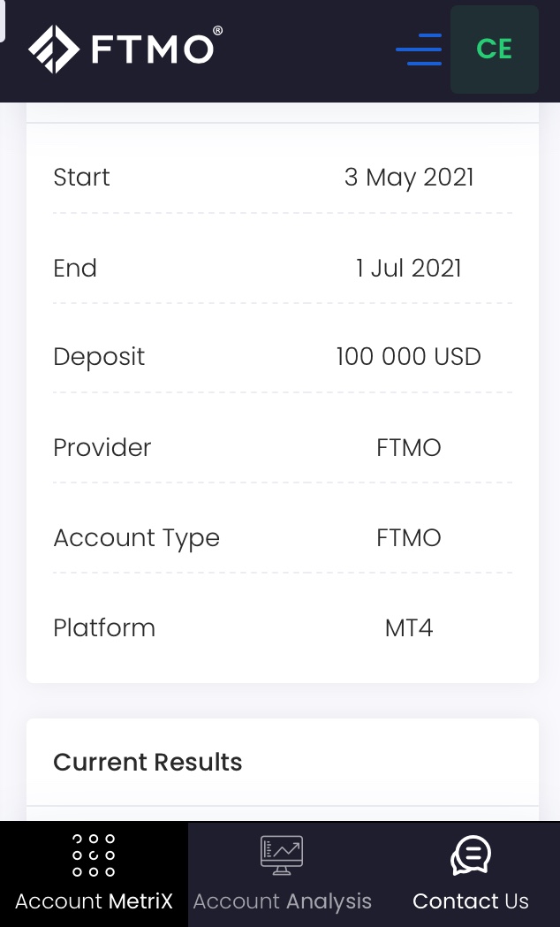Open the CE user profile avatar

(x=495, y=49)
